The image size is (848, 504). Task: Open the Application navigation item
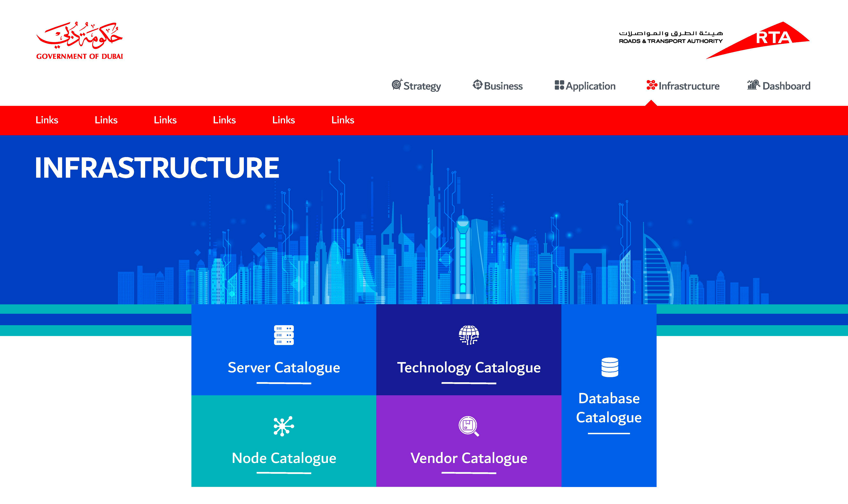[591, 86]
